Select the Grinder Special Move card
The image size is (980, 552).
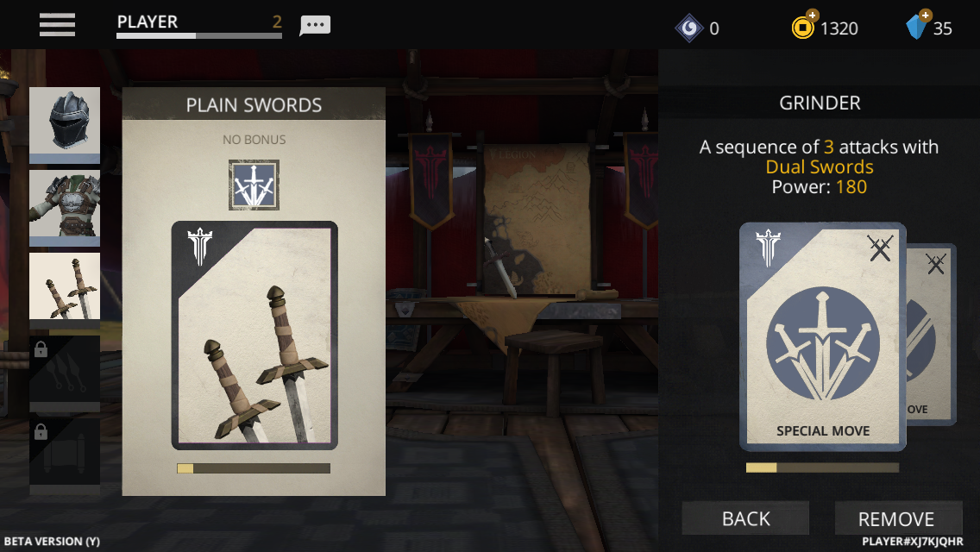pyautogui.click(x=822, y=336)
